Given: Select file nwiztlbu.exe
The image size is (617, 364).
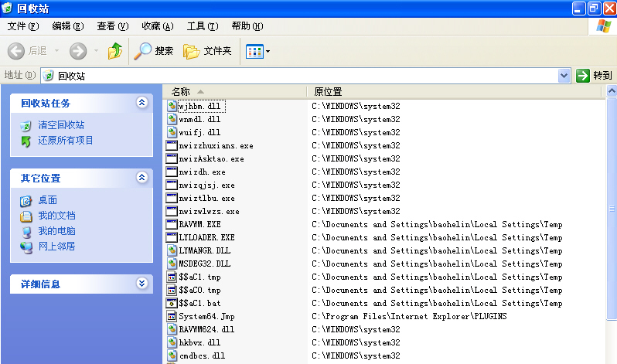Looking at the screenshot, I should (x=206, y=199).
